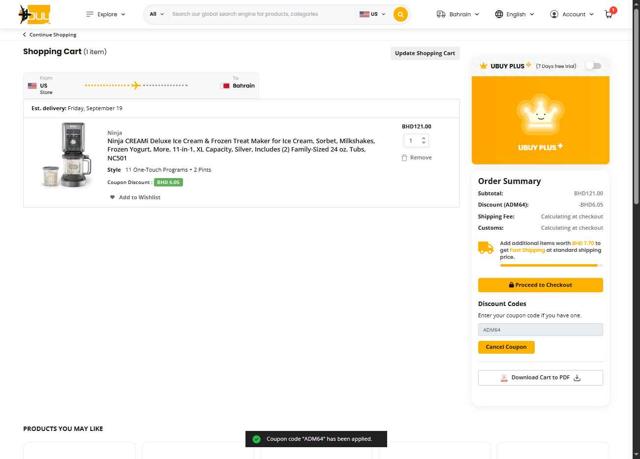Open the Bahrain delivery country dropdown
The height and width of the screenshot is (459, 640).
point(458,14)
